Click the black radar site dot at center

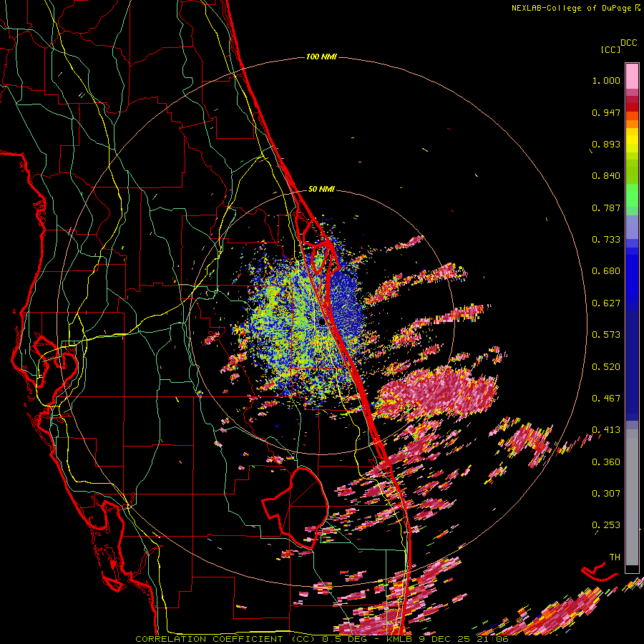point(321,323)
